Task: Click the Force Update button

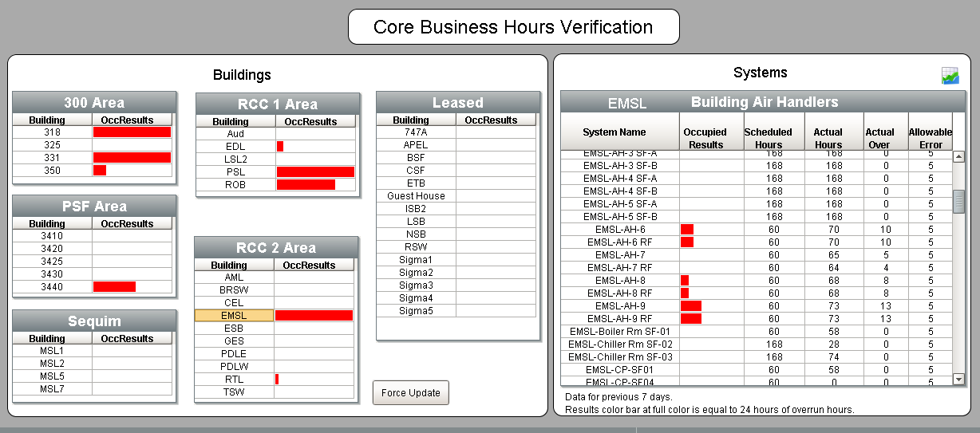Action: click(x=411, y=393)
